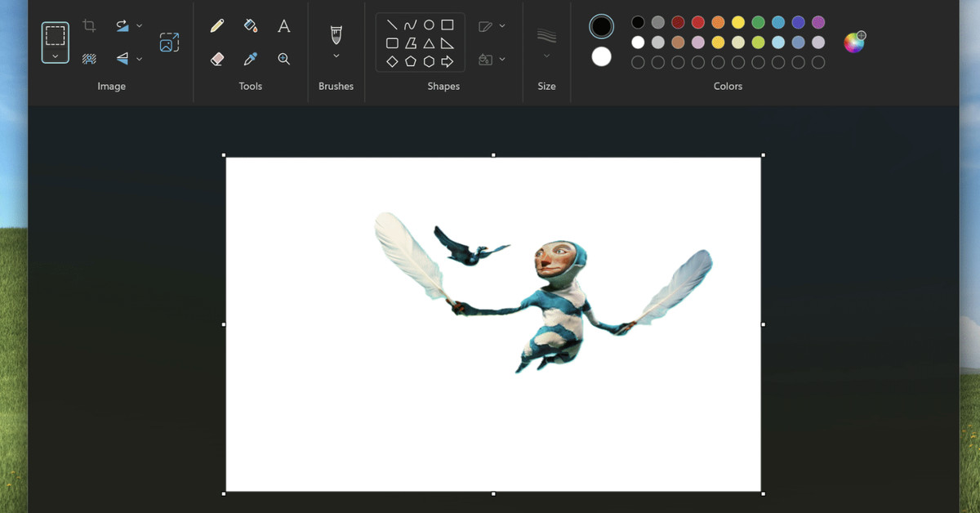
Task: Select the Text tool
Action: pos(283,25)
